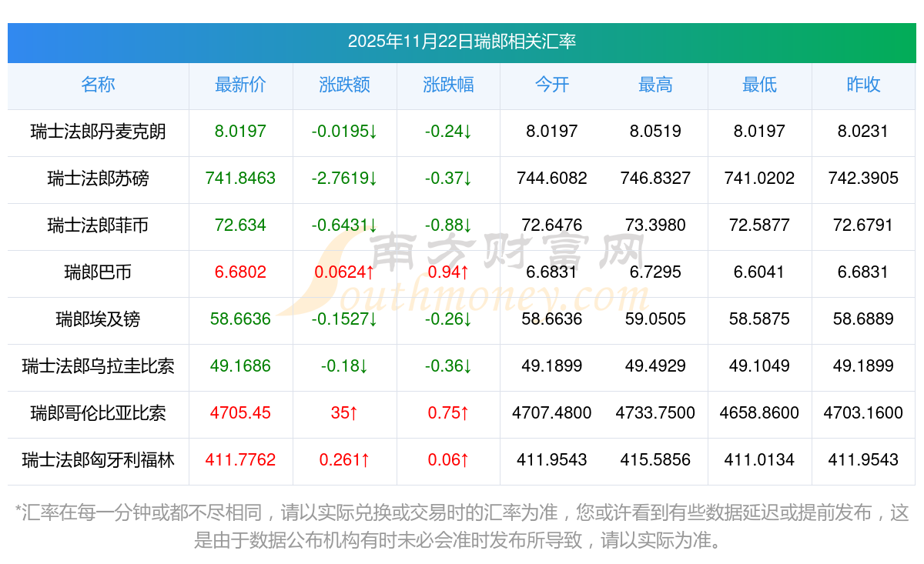Select the 瑞郎埃及镑 row name
Screen dimensions: 924x564
(x=98, y=319)
